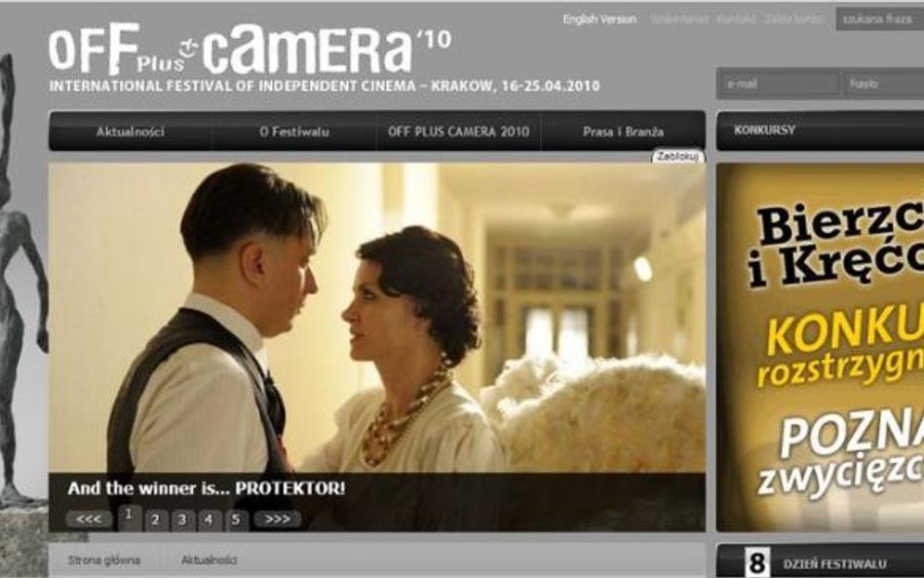The height and width of the screenshot is (578, 924).
Task: Click Strona główna breadcrumb link
Action: [x=104, y=559]
